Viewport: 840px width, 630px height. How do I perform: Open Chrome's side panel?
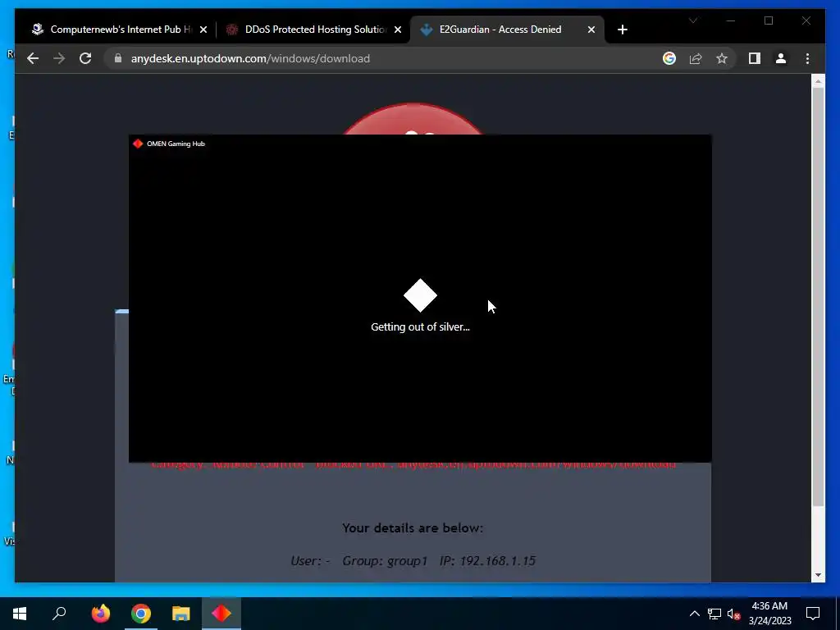coord(755,58)
